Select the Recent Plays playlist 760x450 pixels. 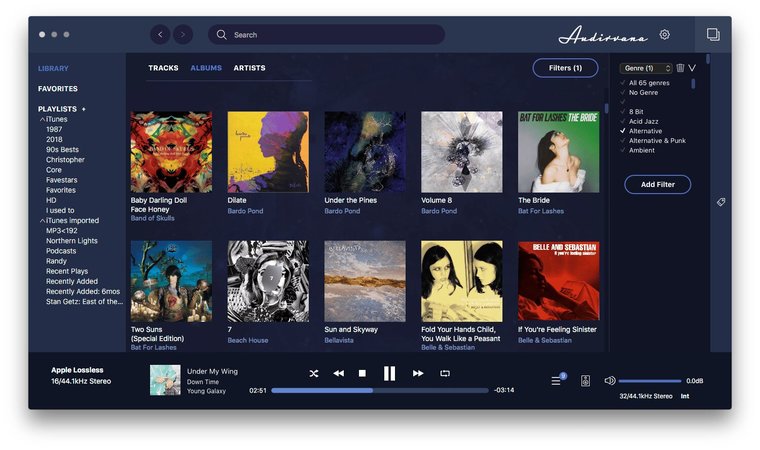click(67, 271)
